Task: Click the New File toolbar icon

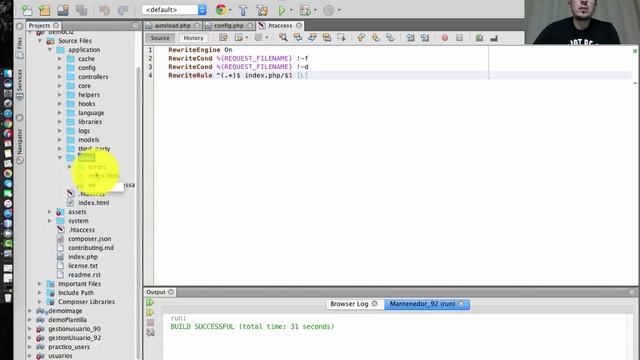Action: tap(27, 10)
